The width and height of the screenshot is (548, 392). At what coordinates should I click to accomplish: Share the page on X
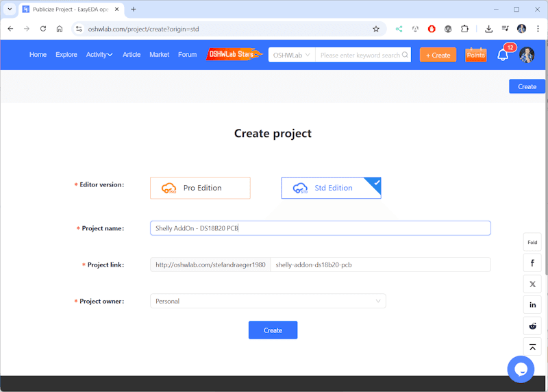(532, 284)
